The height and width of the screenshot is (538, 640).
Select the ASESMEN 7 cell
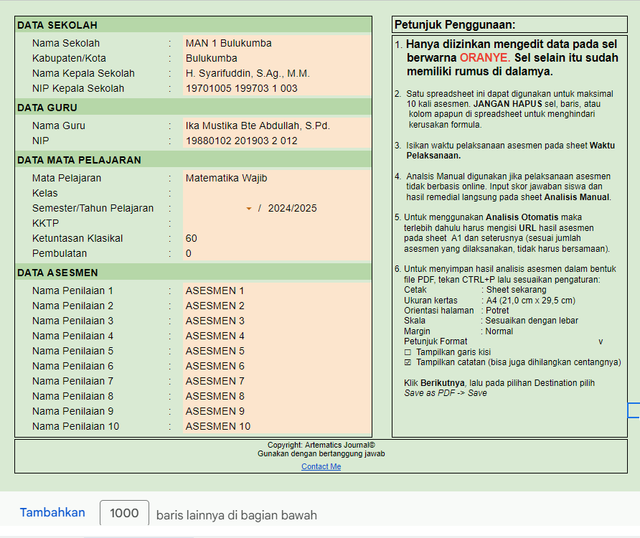point(277,381)
